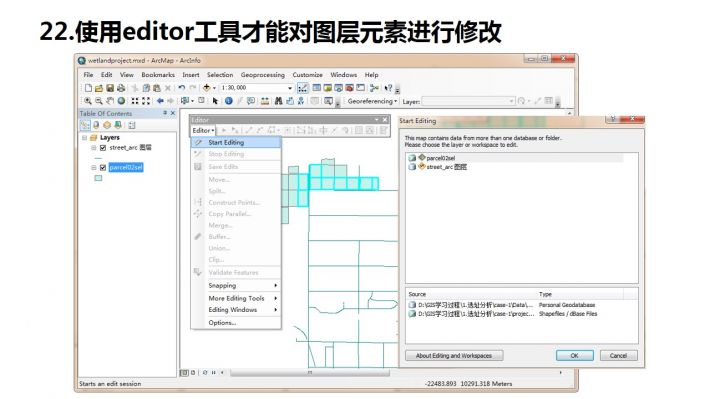Image resolution: width=710 pixels, height=399 pixels.
Task: Select the Zoom In tool
Action: [x=88, y=101]
